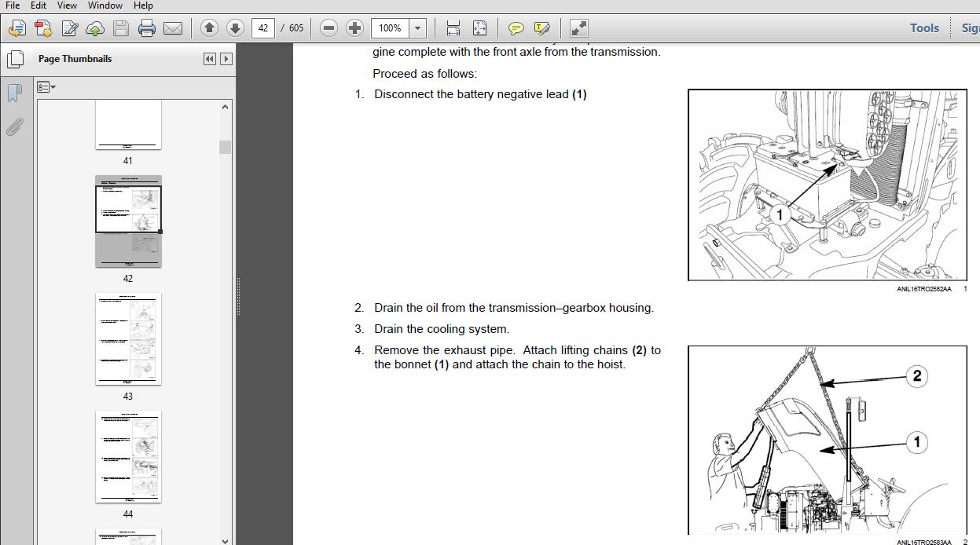
Task: Click thumbnails scrollbar down arrow
Action: 225,540
